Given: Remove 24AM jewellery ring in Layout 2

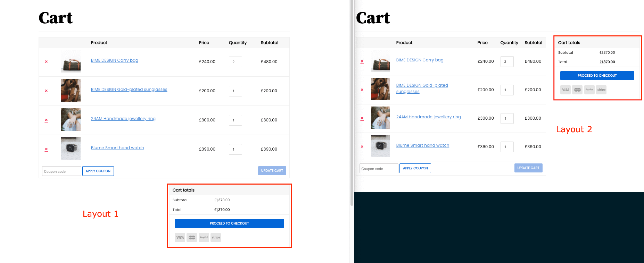Looking at the screenshot, I should [362, 118].
